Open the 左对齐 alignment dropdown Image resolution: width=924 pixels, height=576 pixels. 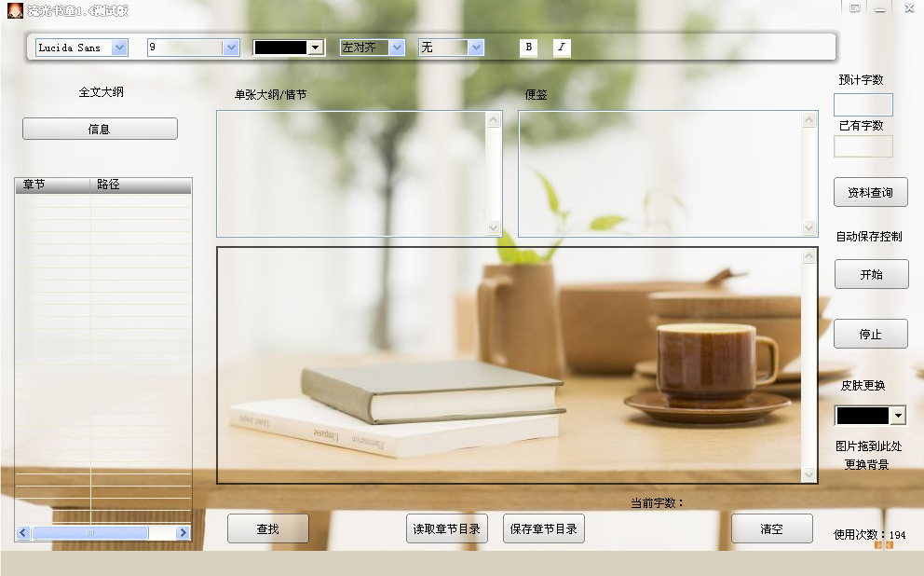pyautogui.click(x=397, y=48)
